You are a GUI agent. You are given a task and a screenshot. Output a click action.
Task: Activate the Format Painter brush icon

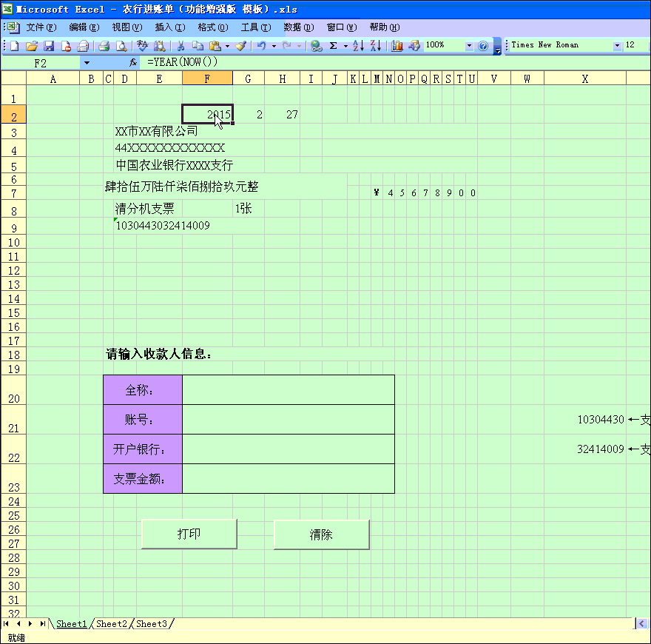point(240,45)
